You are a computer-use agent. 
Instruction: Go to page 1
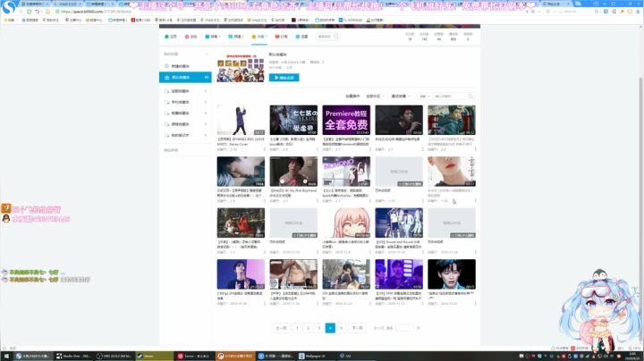point(297,328)
